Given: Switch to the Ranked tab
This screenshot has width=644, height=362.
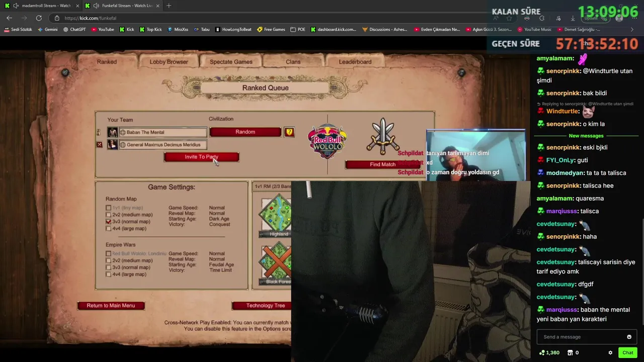Looking at the screenshot, I should click(x=107, y=62).
